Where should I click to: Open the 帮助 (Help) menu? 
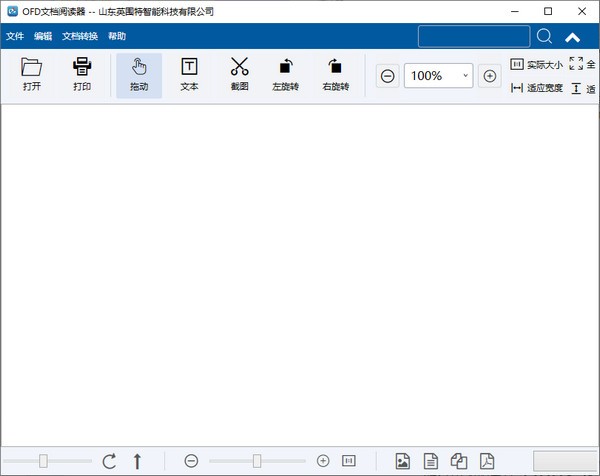click(x=117, y=37)
